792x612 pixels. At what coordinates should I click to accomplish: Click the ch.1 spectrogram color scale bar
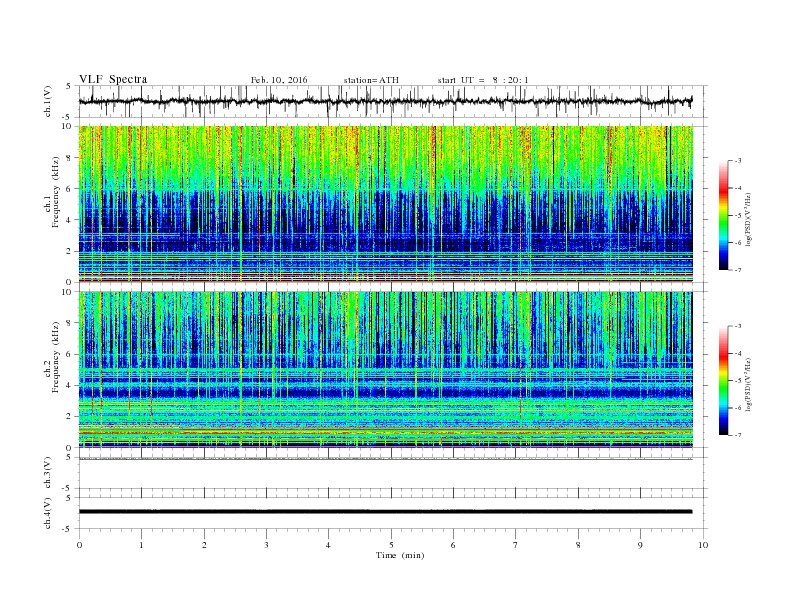723,216
